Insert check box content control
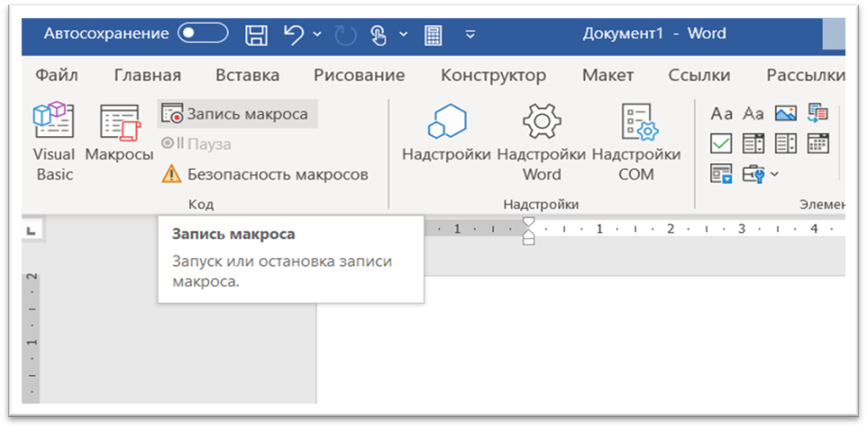The image size is (868, 428). 721,144
